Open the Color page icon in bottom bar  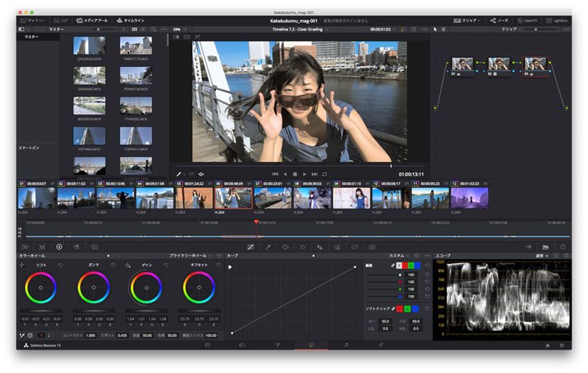point(311,345)
